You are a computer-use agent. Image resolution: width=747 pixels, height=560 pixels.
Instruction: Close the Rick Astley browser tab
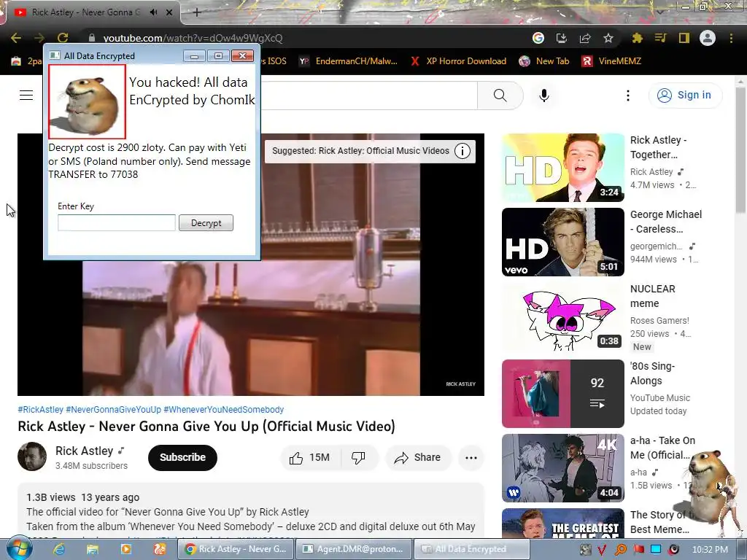click(x=169, y=12)
